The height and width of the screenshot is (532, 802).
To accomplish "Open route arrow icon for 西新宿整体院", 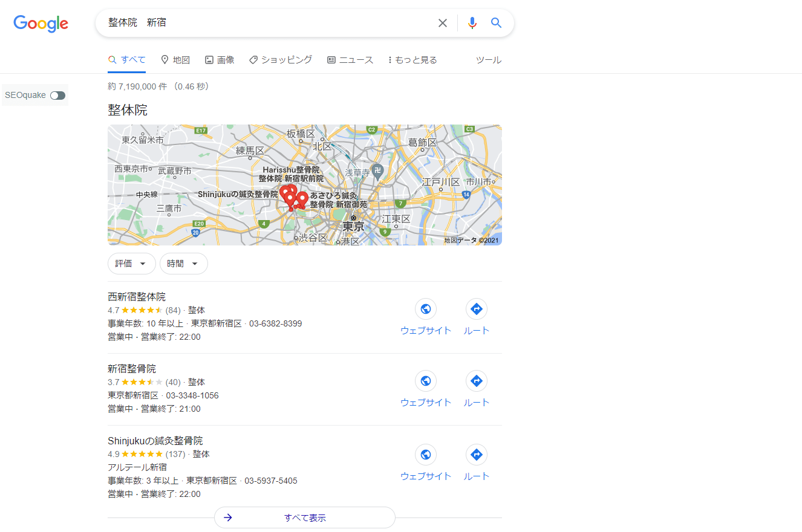I will tap(477, 309).
